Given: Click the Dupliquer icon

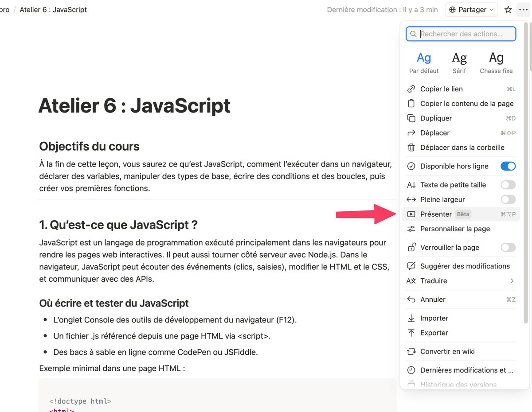Looking at the screenshot, I should click(411, 118).
